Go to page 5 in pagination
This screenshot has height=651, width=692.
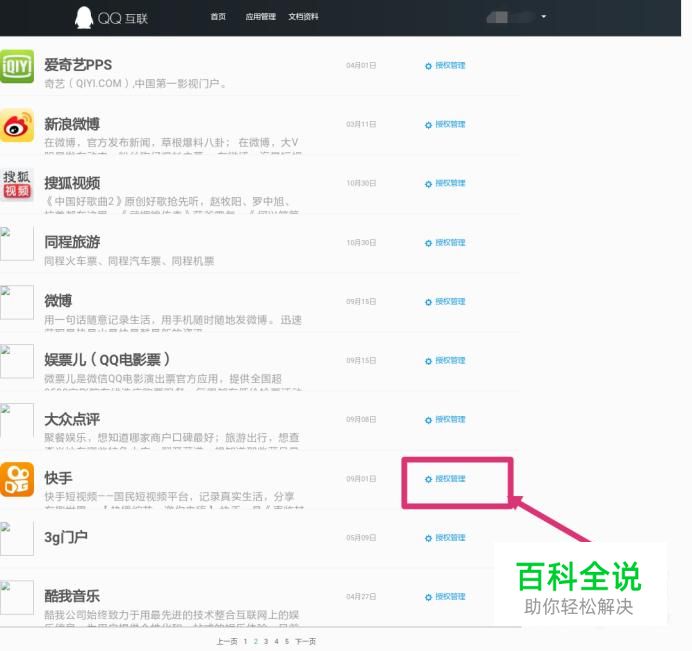coord(286,641)
